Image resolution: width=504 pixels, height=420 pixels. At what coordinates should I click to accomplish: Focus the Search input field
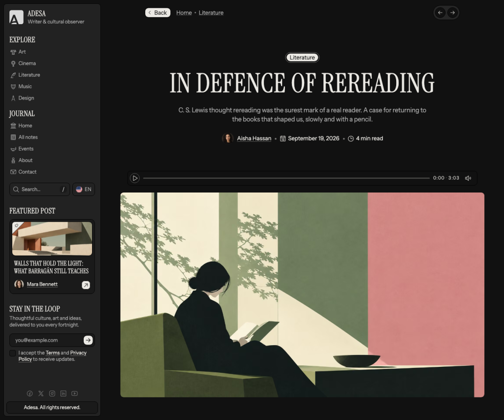(39, 190)
